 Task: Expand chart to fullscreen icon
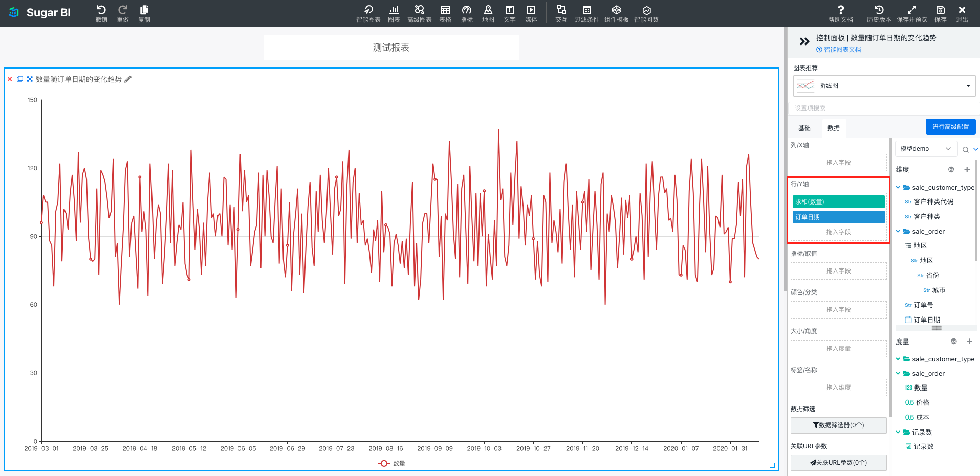[30, 79]
